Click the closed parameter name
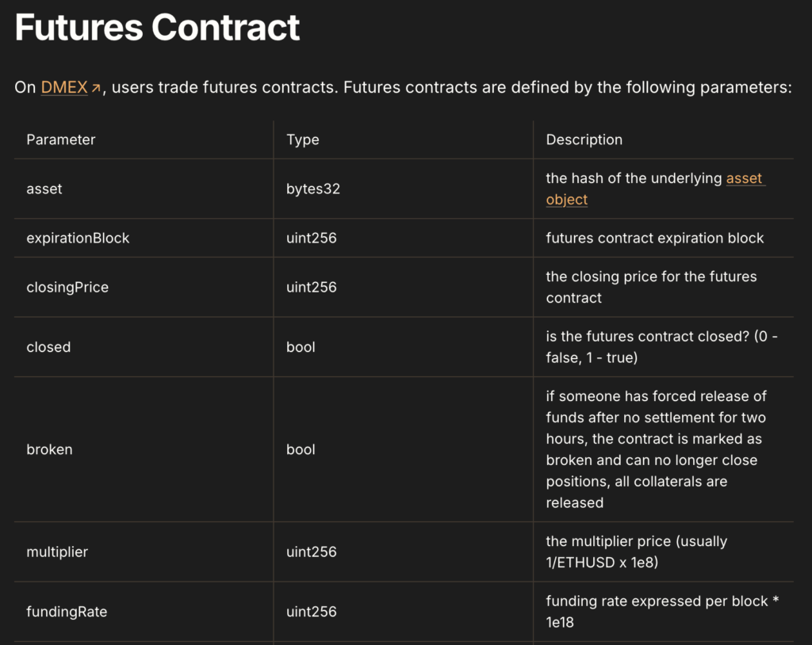 (48, 347)
